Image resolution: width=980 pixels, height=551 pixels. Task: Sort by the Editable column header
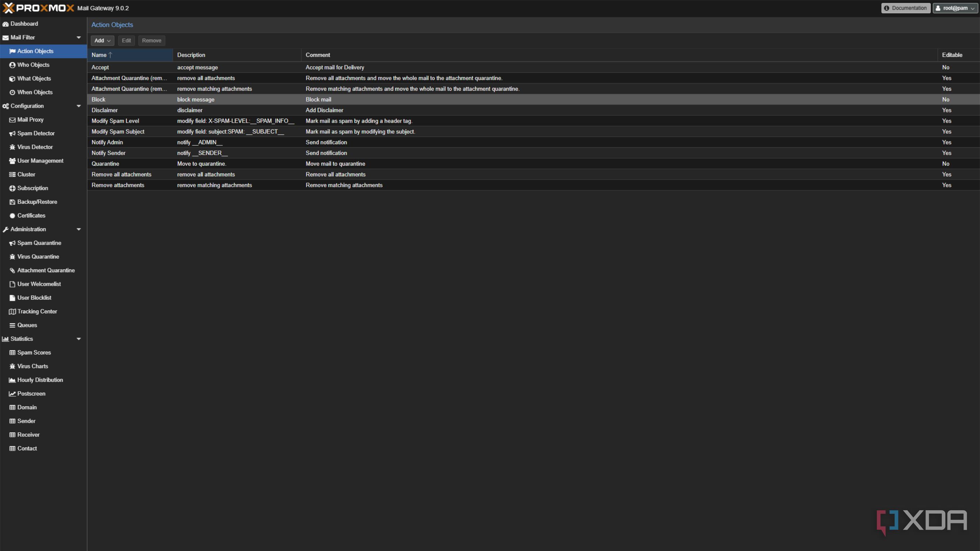tap(958, 55)
